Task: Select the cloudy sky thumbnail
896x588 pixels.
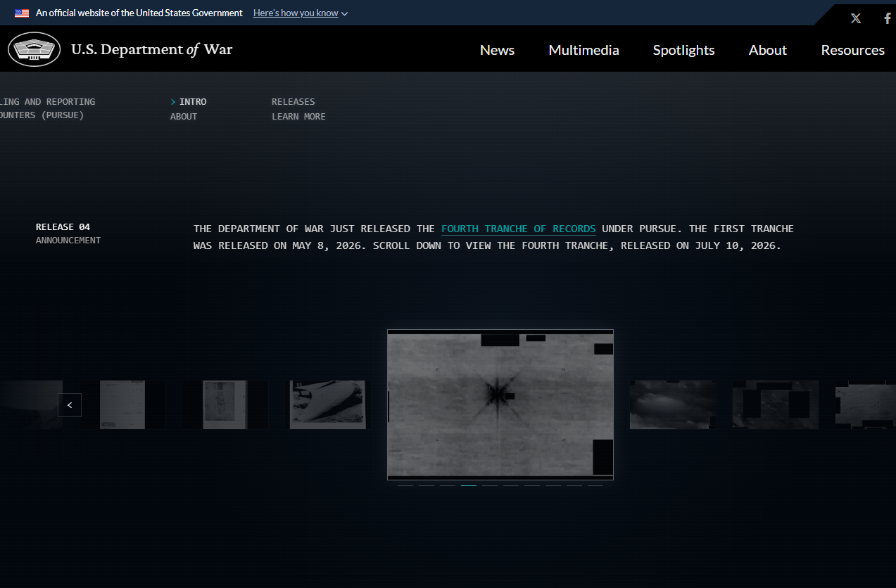Action: coord(672,404)
